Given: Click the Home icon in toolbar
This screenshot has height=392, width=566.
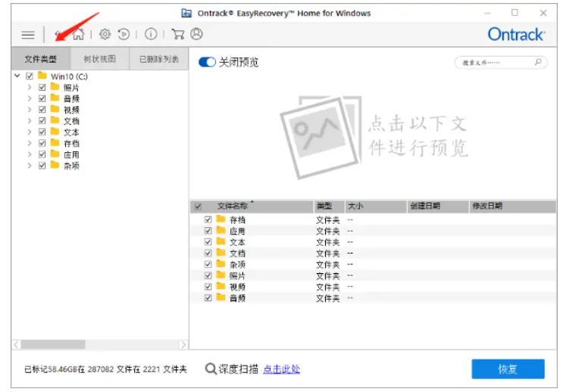Looking at the screenshot, I should (78, 34).
